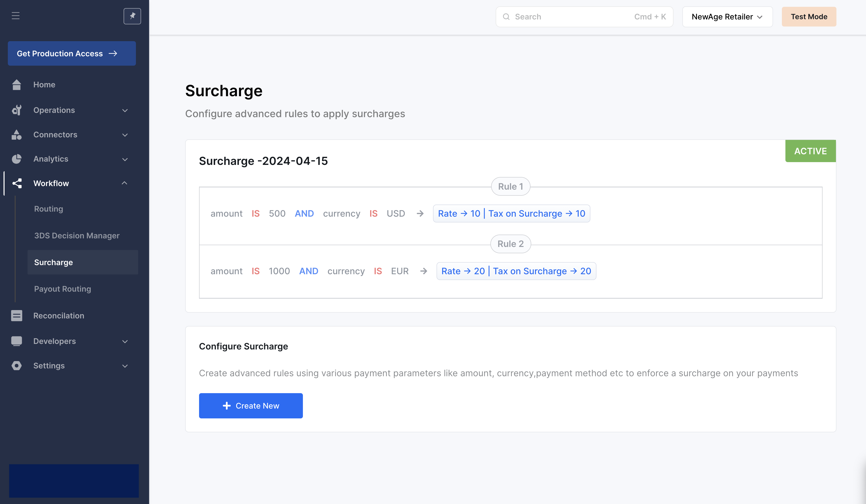Expand the Operations menu chevron

(x=125, y=110)
